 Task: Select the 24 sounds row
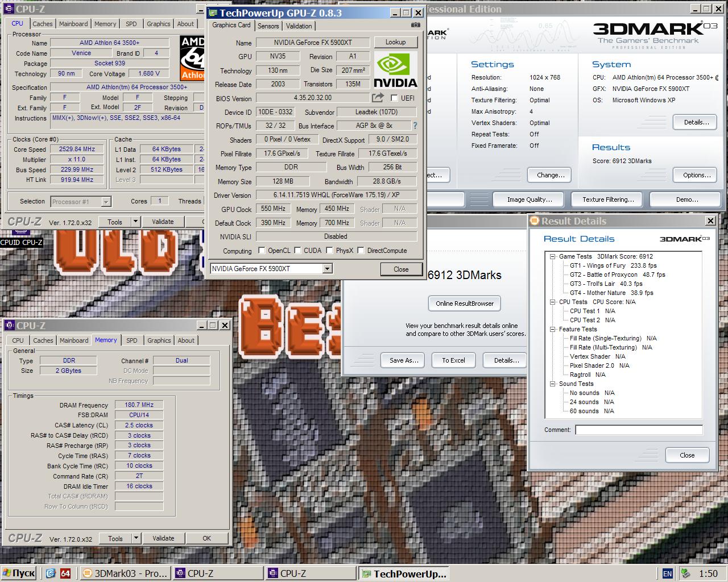point(591,402)
